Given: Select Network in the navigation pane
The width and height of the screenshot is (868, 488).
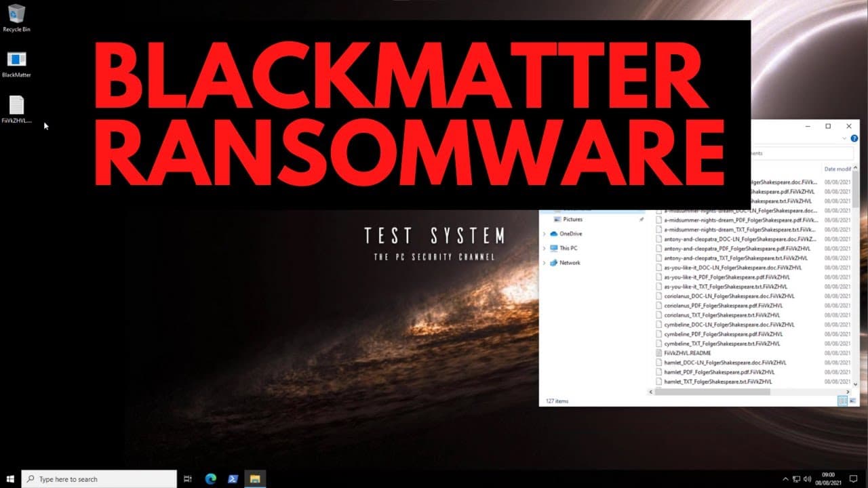Looking at the screenshot, I should click(x=564, y=262).
